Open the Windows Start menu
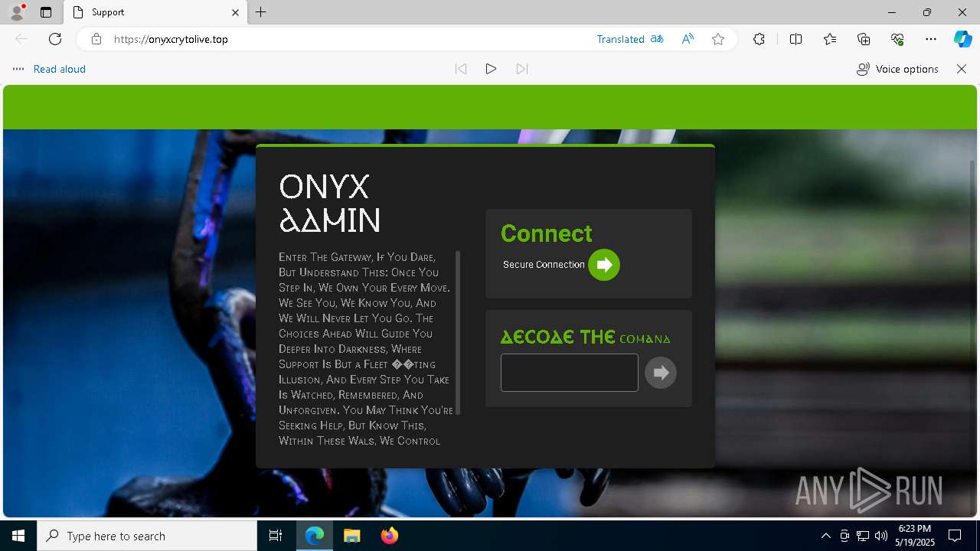 click(18, 536)
